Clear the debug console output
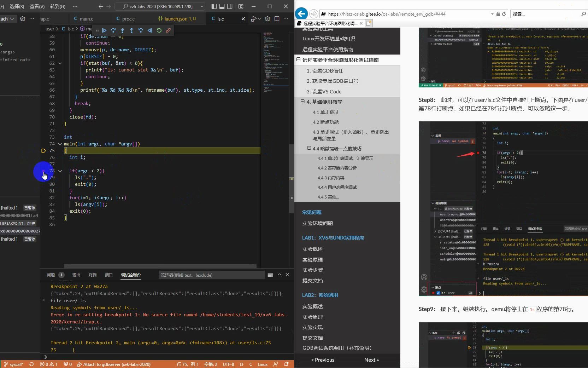The height and width of the screenshot is (368, 588). [x=270, y=275]
